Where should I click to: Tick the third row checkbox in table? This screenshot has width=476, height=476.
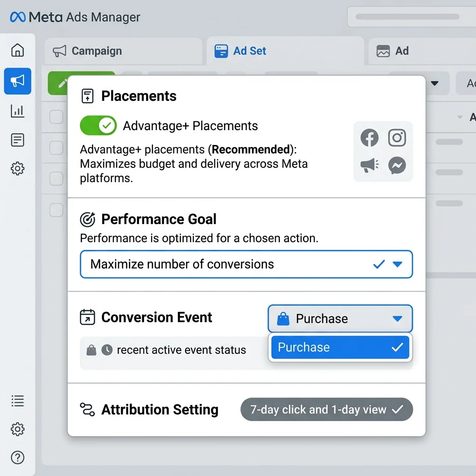[56, 178]
